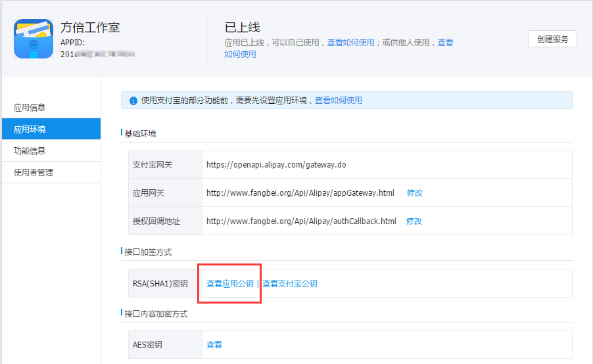Open the wrapped 如何使用 link on second line
The width and height of the screenshot is (593, 364).
point(240,54)
